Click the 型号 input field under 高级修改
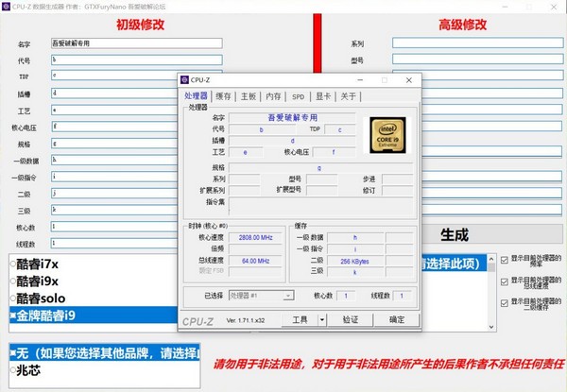Viewport: 567px width, 392px height. tap(477, 59)
